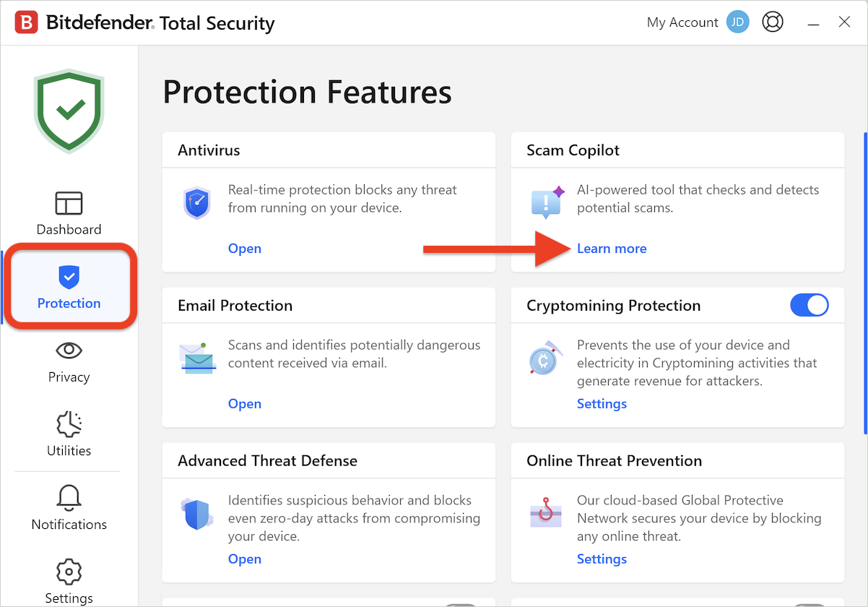This screenshot has height=607, width=868.
Task: Open the Utilities sidebar icon
Action: (69, 424)
